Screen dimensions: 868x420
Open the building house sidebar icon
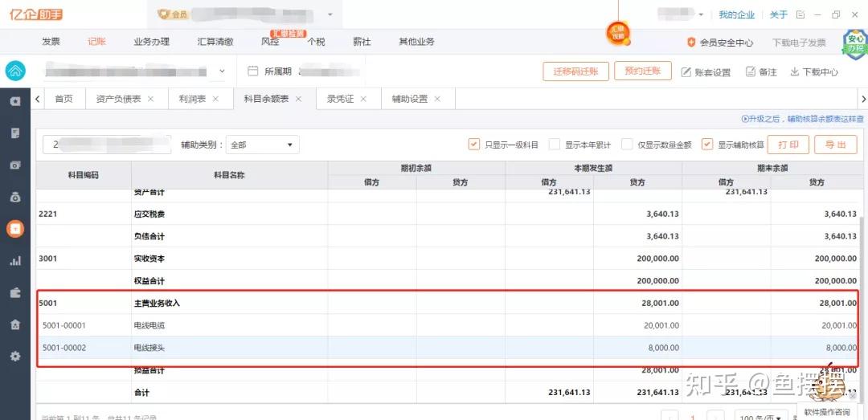[15, 324]
